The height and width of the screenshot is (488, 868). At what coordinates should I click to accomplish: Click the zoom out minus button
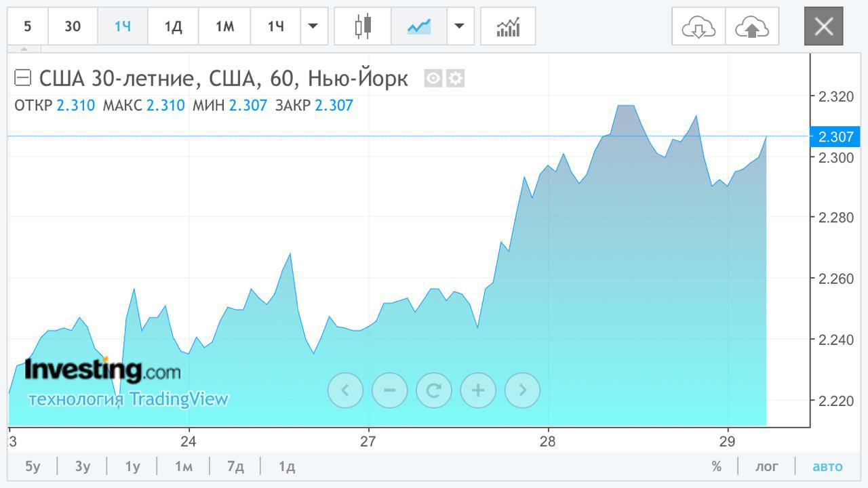(x=389, y=390)
